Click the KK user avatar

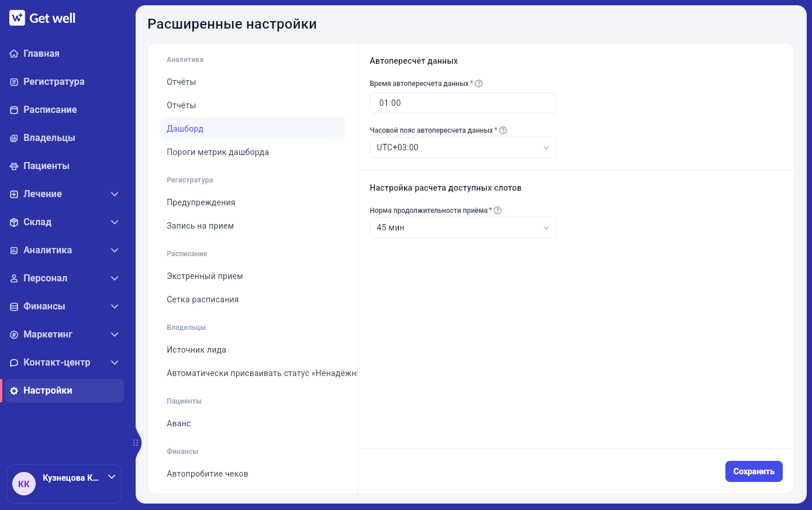(24, 484)
